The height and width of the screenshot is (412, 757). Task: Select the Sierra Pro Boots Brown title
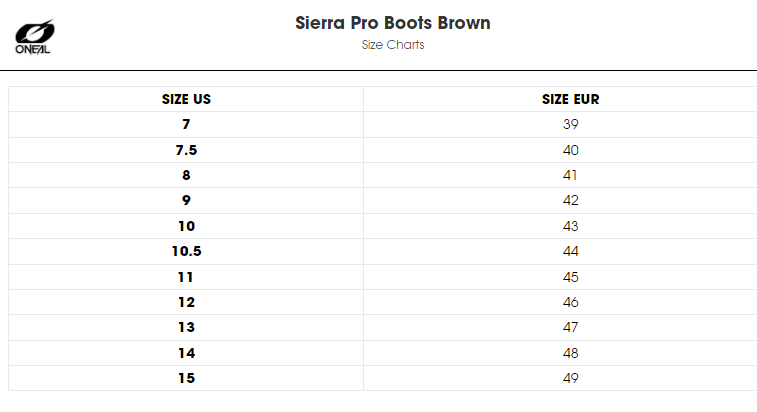click(393, 23)
